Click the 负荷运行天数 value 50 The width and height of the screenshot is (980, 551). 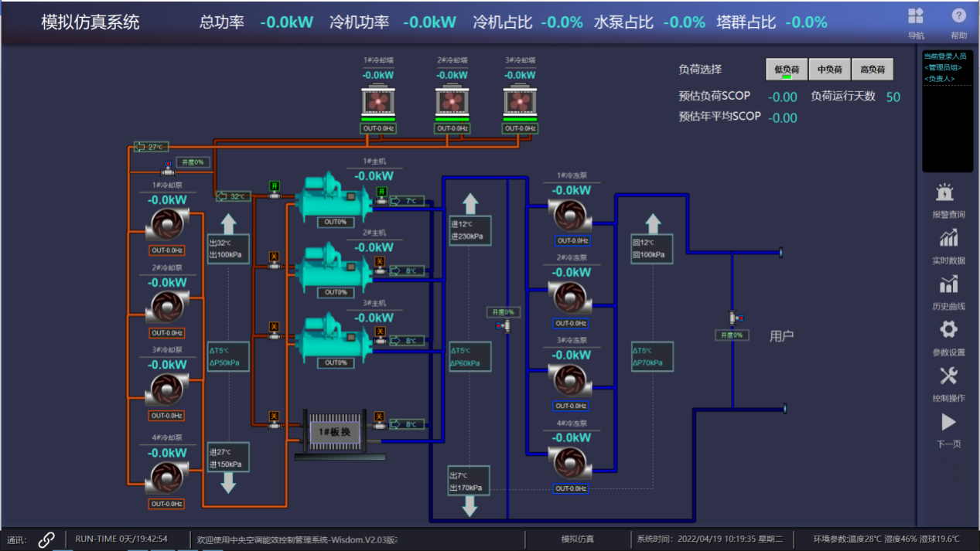(x=893, y=97)
